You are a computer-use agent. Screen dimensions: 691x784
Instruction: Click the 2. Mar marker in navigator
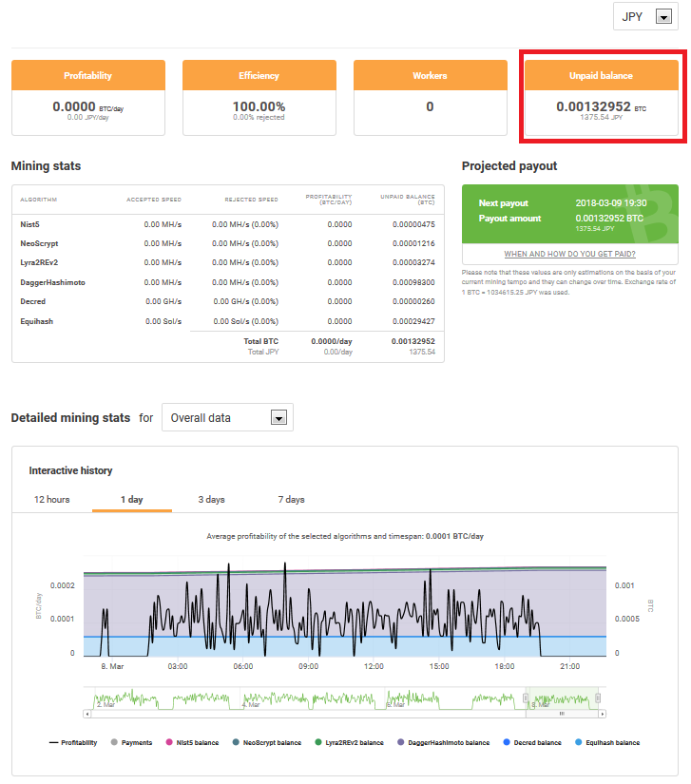pos(106,704)
